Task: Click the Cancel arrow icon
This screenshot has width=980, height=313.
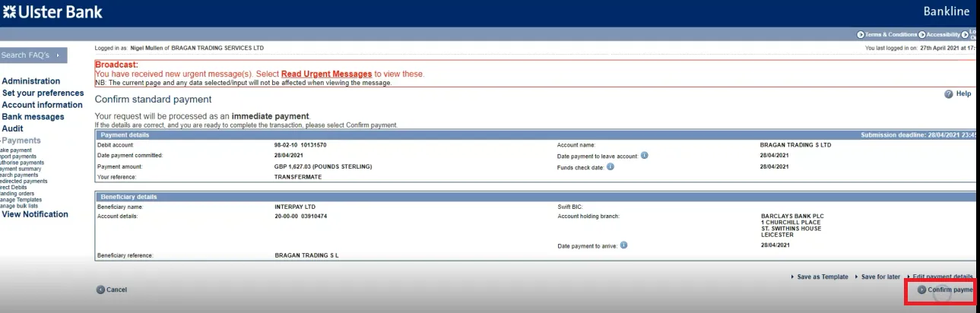Action: click(x=100, y=289)
